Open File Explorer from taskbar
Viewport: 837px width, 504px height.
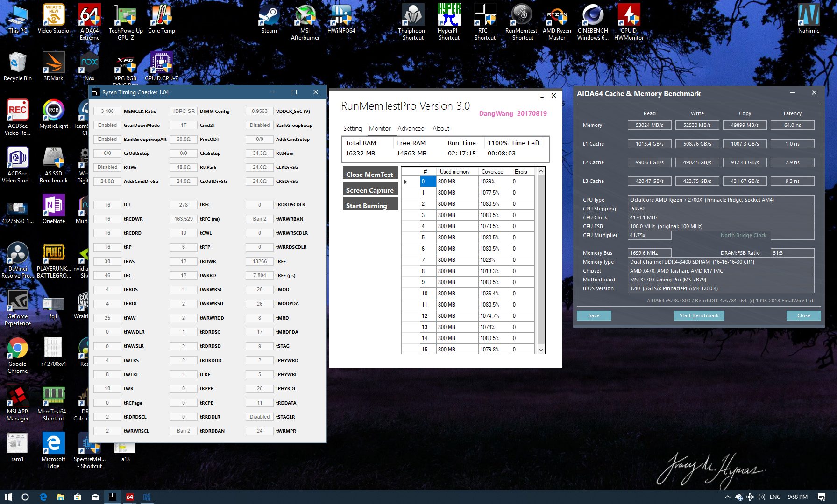click(60, 497)
